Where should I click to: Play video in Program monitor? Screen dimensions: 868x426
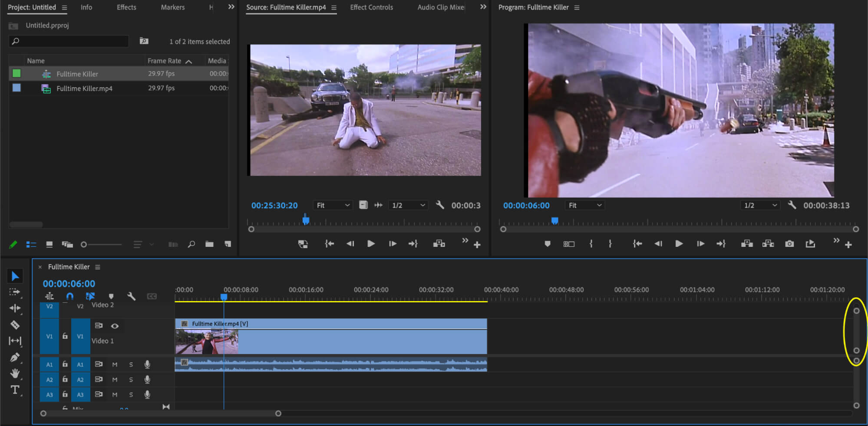pos(679,244)
